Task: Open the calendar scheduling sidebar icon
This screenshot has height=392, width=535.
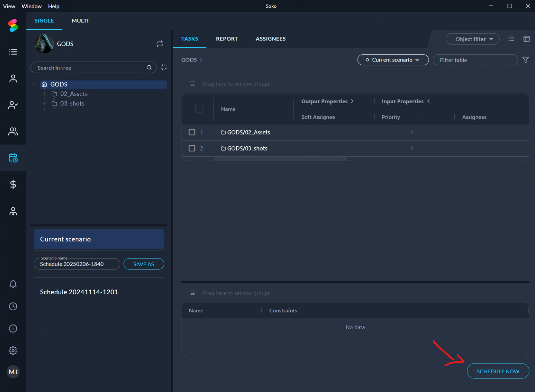Action: click(13, 158)
